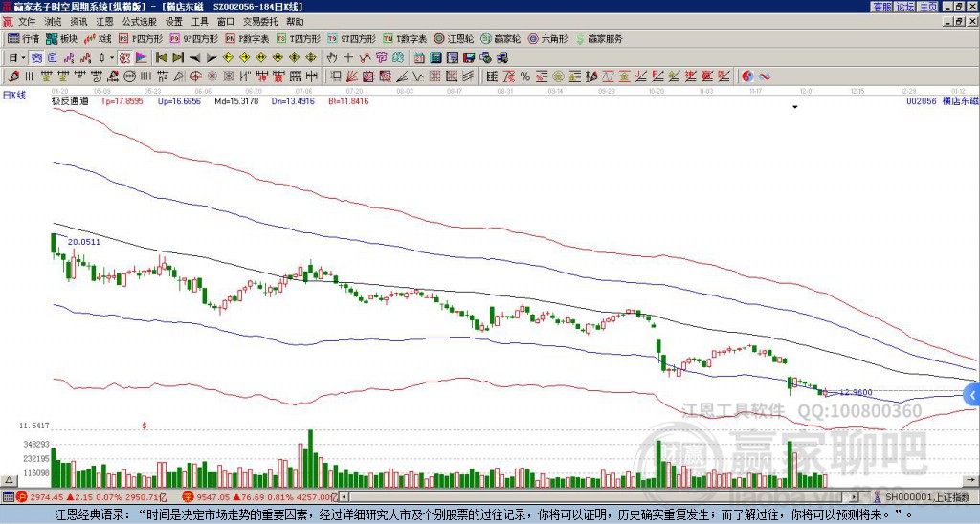Image resolution: width=980 pixels, height=524 pixels.
Task: Open the 交易委托 menu
Action: [260, 22]
